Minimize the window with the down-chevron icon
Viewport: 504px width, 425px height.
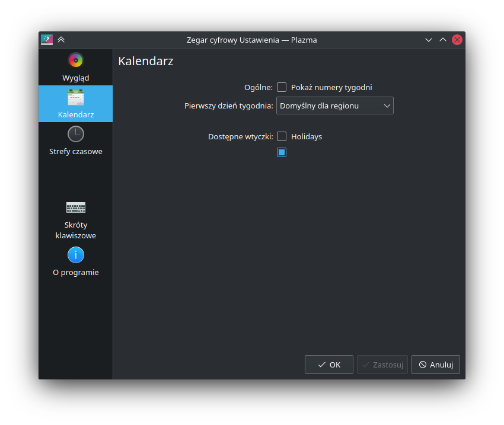coord(429,40)
